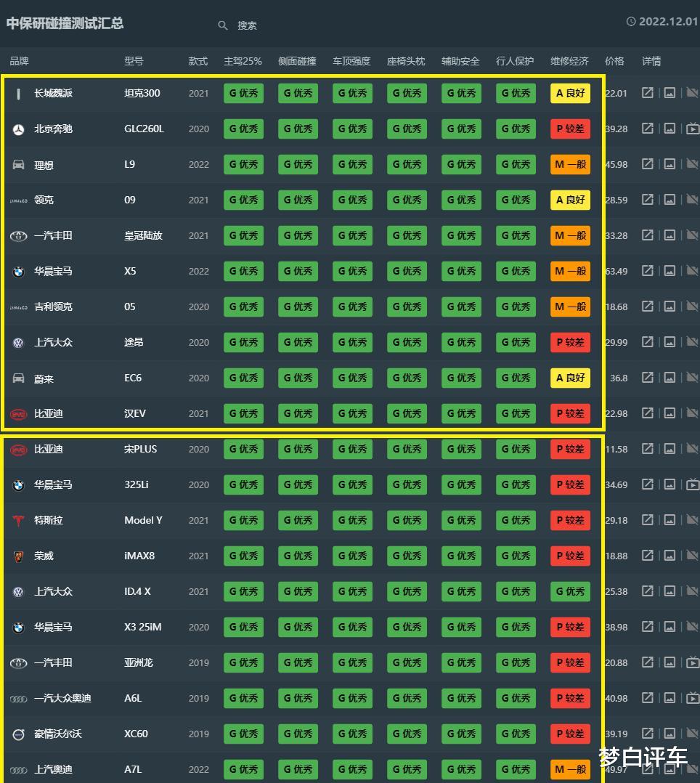View image icon for A6L row
Viewport: 700px width, 783px height.
pos(670,698)
